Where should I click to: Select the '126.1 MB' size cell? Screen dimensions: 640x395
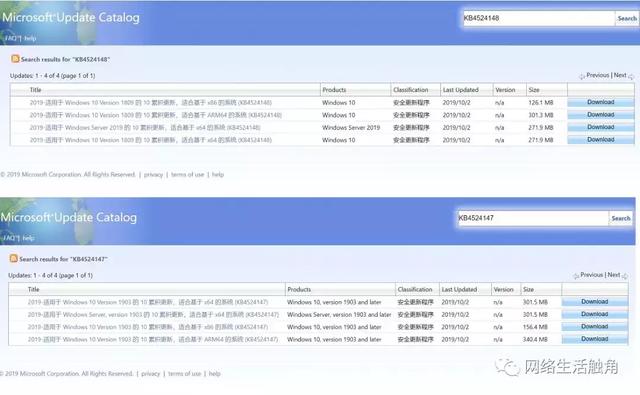tap(541, 102)
